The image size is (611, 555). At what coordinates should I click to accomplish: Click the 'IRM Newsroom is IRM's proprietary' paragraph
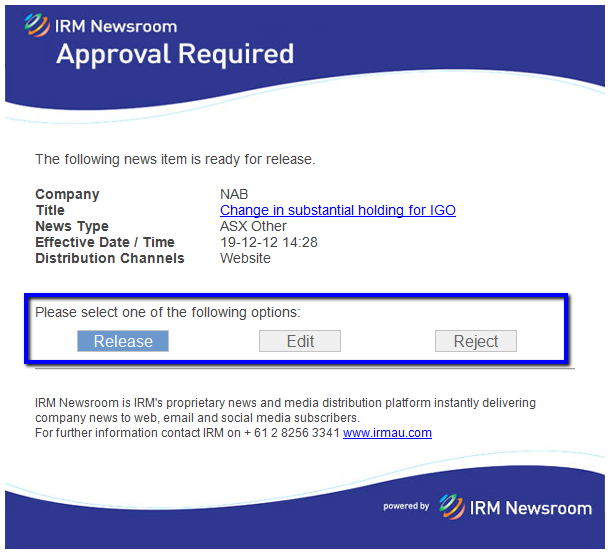[285, 410]
